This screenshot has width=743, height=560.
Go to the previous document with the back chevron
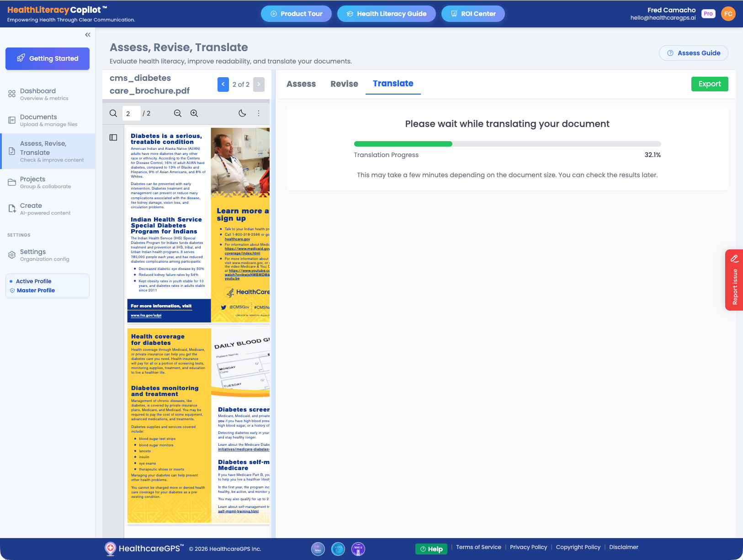coord(223,84)
